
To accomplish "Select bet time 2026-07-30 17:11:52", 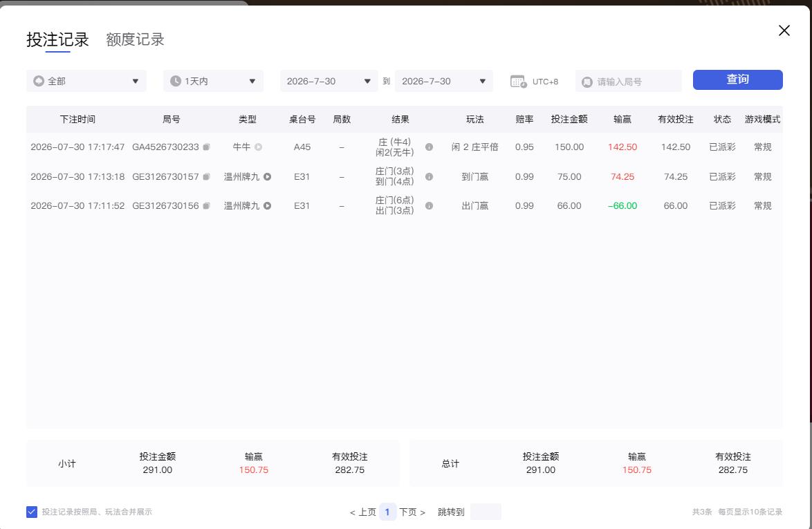I will point(77,205).
